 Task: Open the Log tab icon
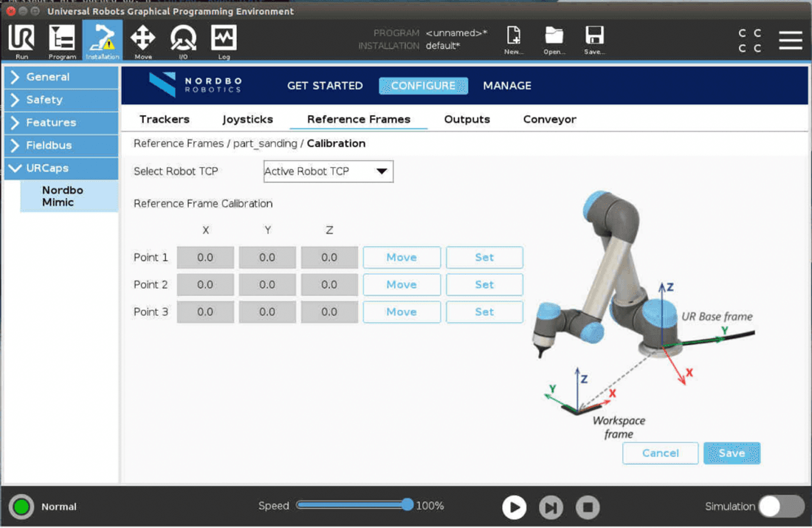[x=224, y=40]
